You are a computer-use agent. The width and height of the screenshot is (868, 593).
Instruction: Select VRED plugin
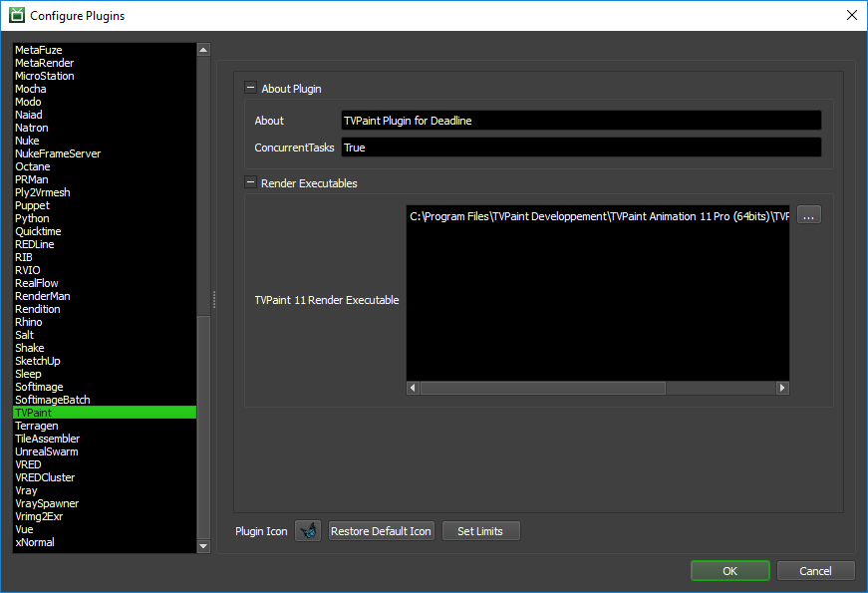click(105, 464)
